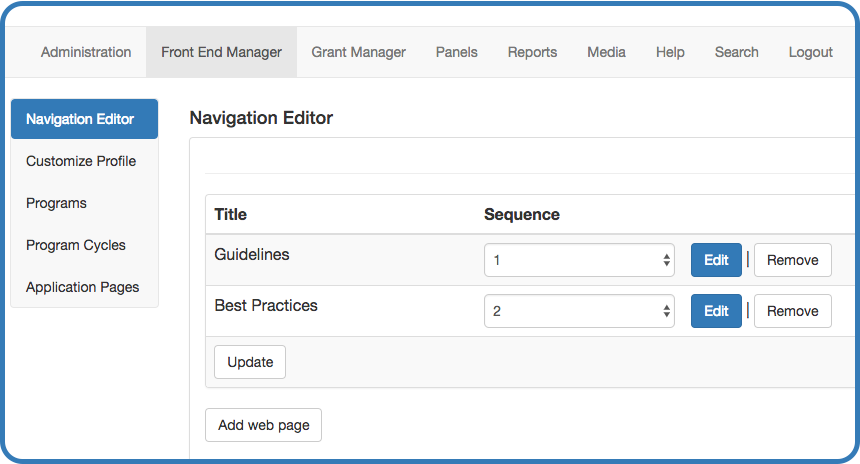Open Customize Profile in the sidebar
860x464 pixels.
point(84,161)
